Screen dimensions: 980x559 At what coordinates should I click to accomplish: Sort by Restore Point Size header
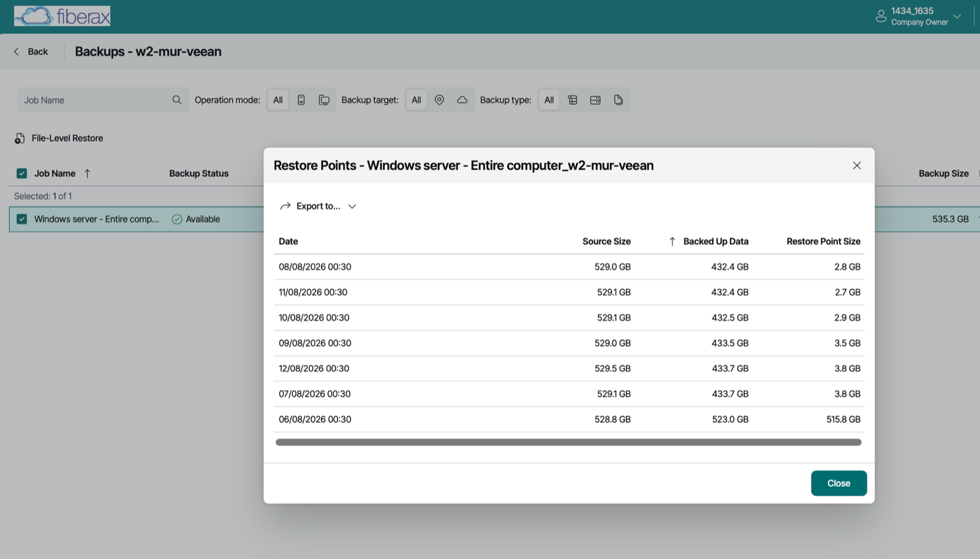pyautogui.click(x=823, y=241)
